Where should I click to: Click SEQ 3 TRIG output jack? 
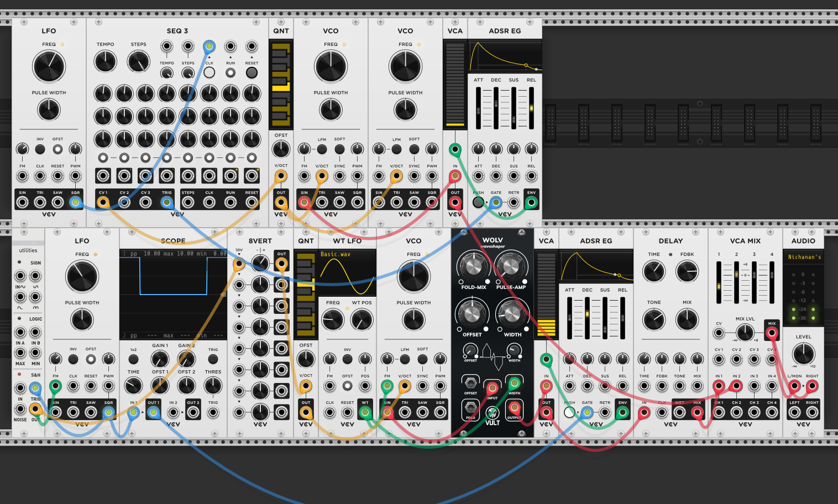click(166, 202)
